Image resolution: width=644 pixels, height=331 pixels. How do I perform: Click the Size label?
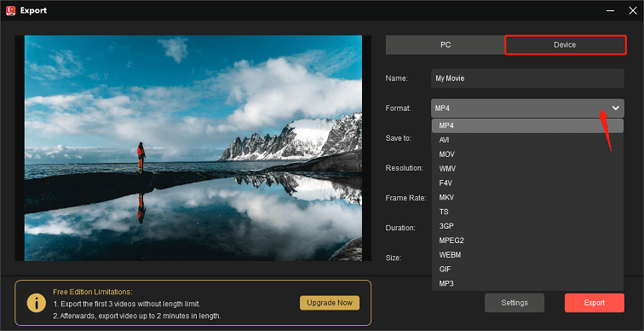coord(394,258)
